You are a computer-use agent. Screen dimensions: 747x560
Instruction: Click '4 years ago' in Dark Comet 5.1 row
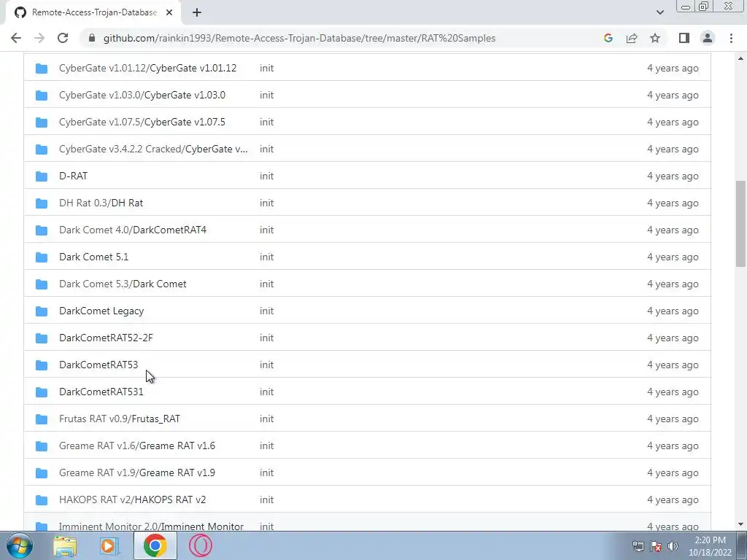(x=673, y=257)
